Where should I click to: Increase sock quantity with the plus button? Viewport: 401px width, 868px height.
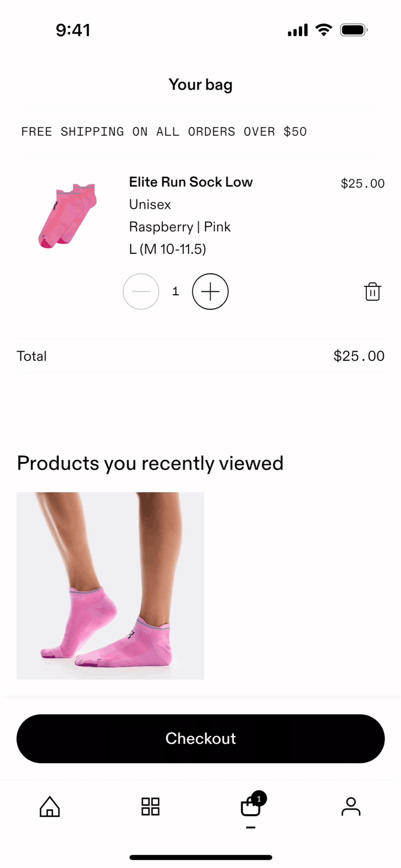[210, 291]
